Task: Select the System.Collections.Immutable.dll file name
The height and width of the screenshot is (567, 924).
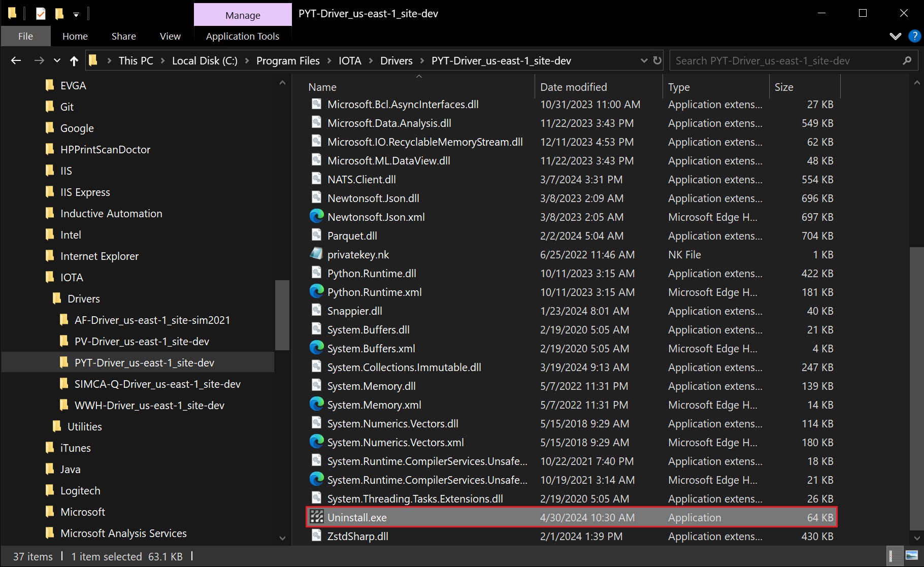Action: [404, 367]
